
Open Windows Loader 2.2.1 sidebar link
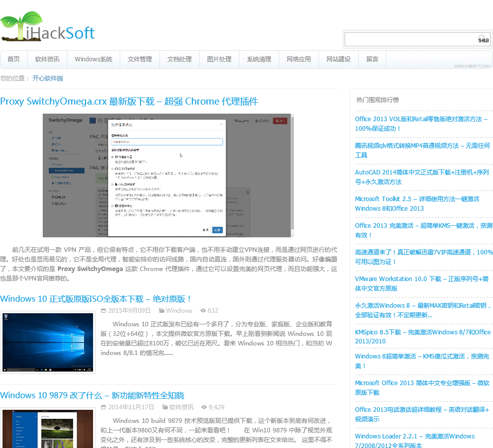coord(415,440)
